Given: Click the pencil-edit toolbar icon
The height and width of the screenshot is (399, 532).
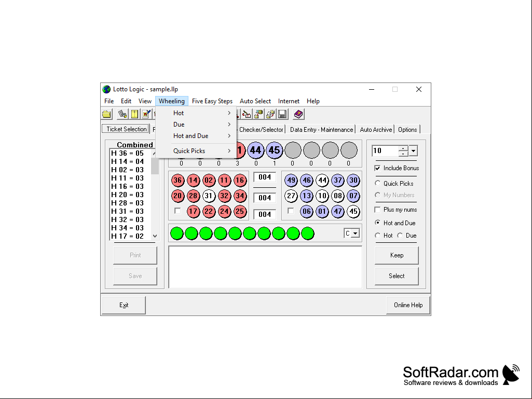Looking at the screenshot, I should point(146,114).
